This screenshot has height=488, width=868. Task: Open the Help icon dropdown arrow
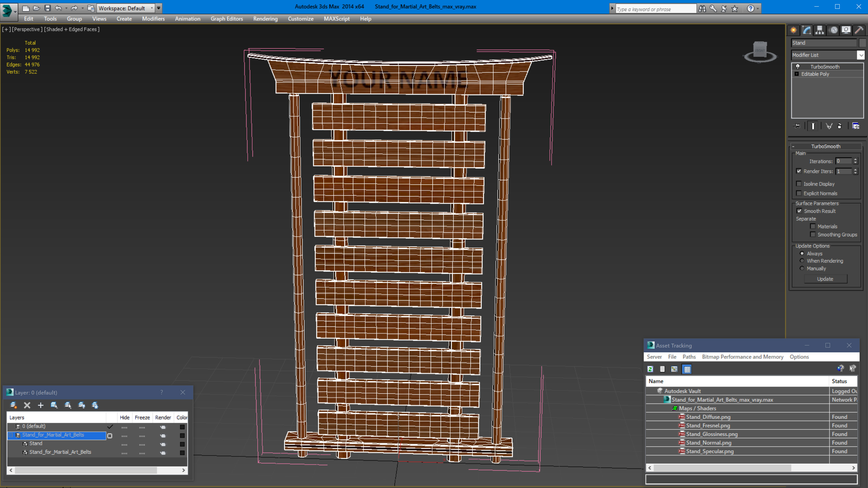click(758, 9)
